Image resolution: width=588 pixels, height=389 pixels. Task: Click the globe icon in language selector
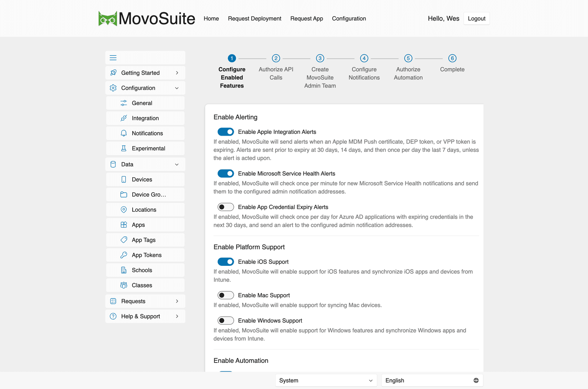click(476, 381)
